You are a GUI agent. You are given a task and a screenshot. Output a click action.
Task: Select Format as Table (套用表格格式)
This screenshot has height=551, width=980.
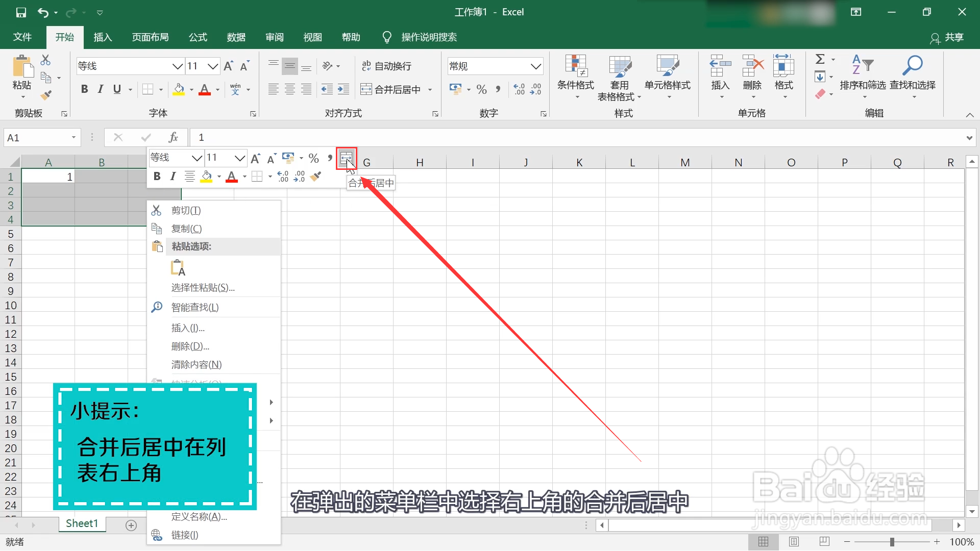(619, 77)
